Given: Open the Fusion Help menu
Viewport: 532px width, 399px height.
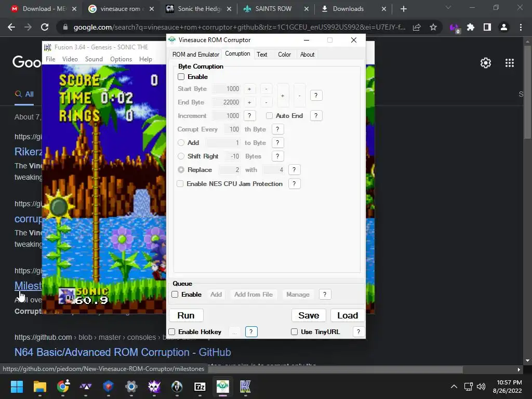Looking at the screenshot, I should pos(145,59).
